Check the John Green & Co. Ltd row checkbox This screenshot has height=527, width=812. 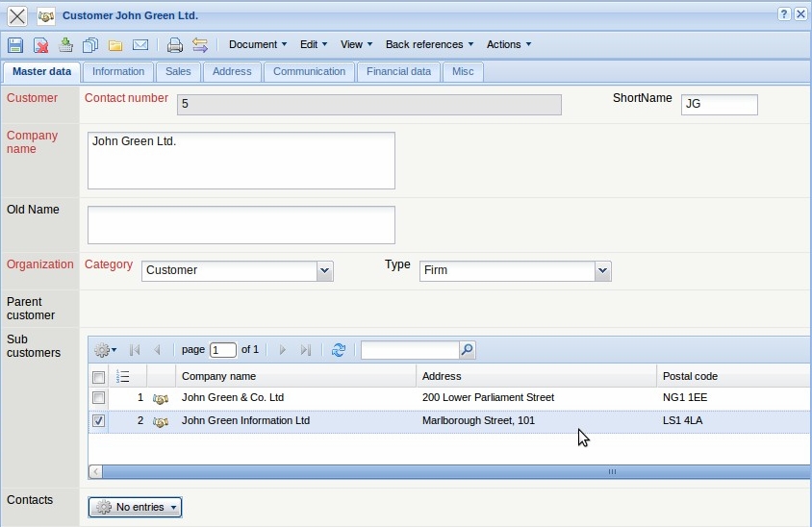[98, 398]
